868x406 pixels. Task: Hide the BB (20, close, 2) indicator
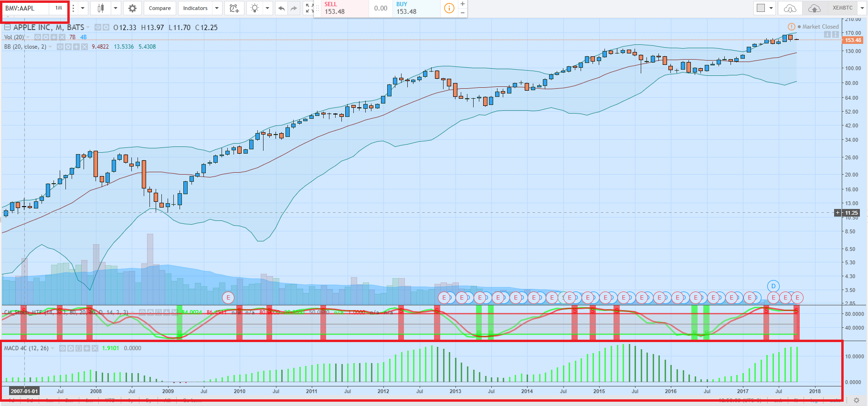coord(60,47)
